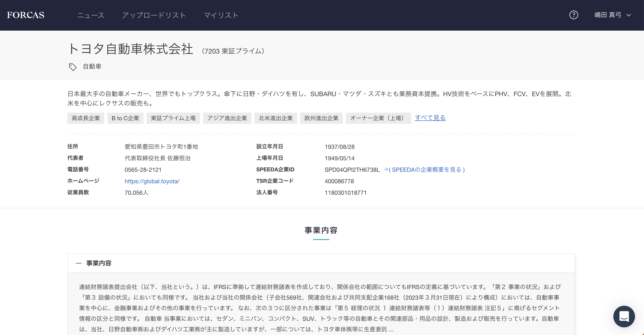
Task: Open the chat support widget
Action: [x=624, y=316]
